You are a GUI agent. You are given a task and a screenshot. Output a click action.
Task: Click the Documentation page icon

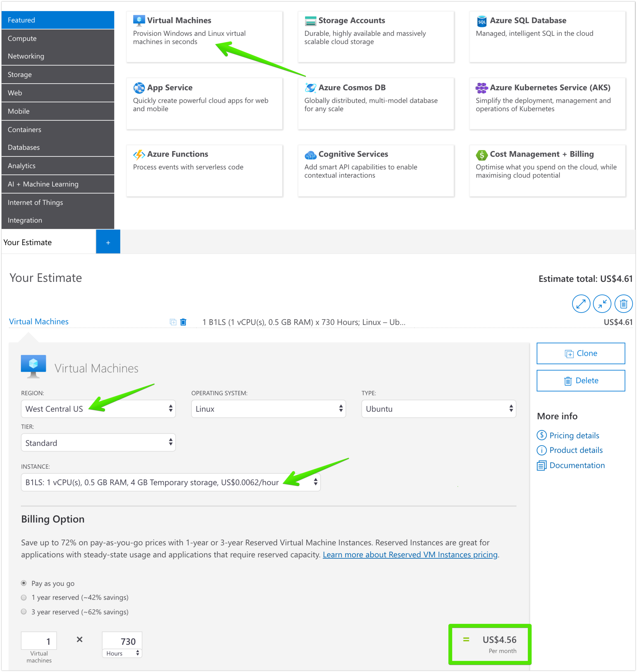pyautogui.click(x=542, y=465)
